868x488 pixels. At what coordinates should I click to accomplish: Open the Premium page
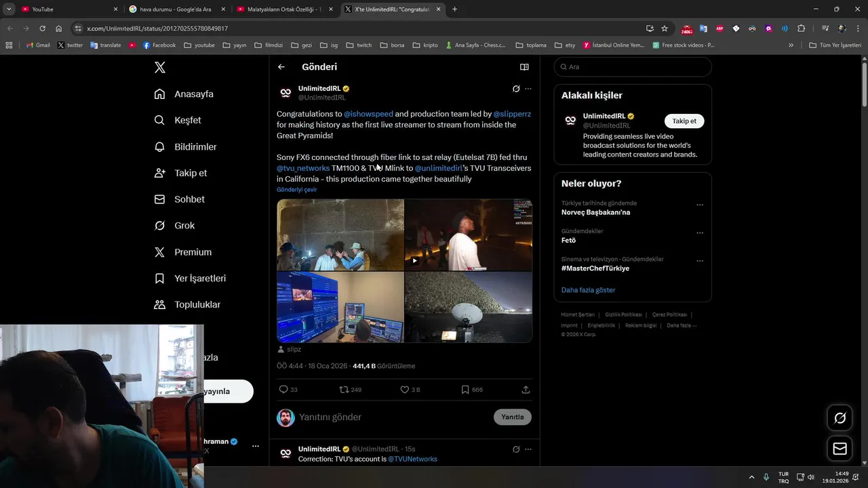(182, 252)
